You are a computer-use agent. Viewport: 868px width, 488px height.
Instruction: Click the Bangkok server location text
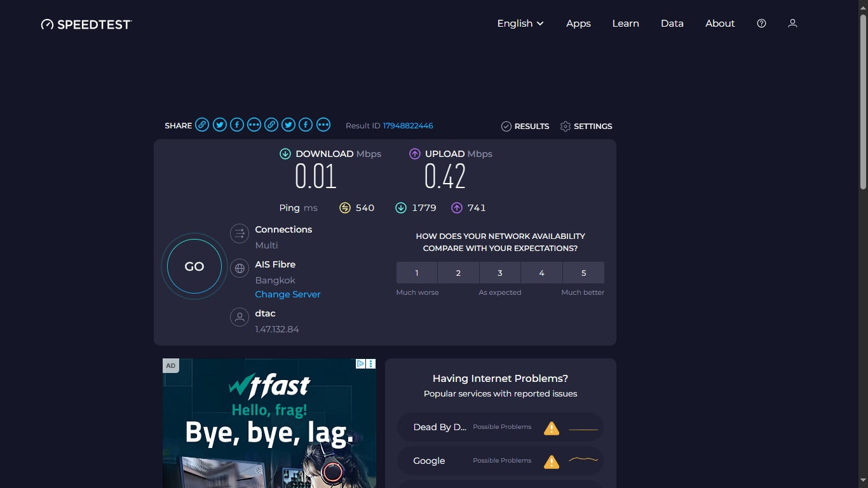pyautogui.click(x=275, y=280)
